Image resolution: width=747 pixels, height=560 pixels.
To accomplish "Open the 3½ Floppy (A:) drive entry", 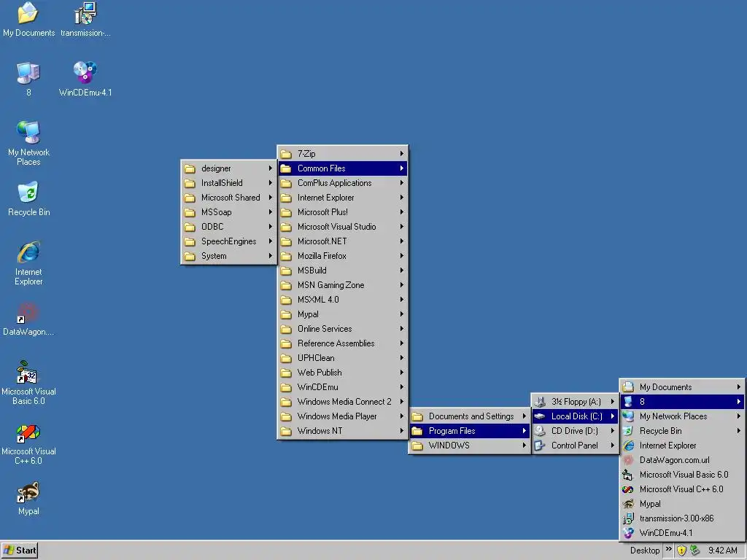I will 575,402.
